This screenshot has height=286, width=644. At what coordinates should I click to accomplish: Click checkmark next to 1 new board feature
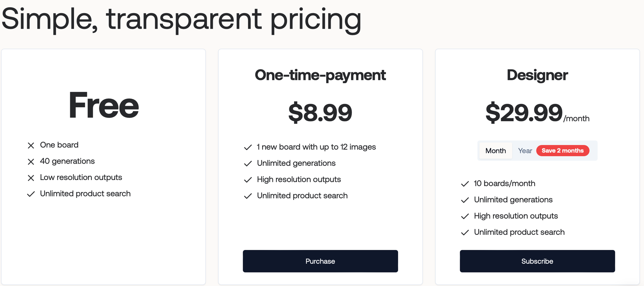(x=248, y=148)
